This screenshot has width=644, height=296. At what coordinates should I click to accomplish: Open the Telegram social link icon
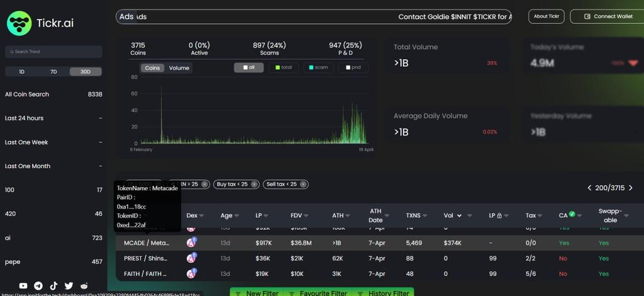click(x=38, y=286)
